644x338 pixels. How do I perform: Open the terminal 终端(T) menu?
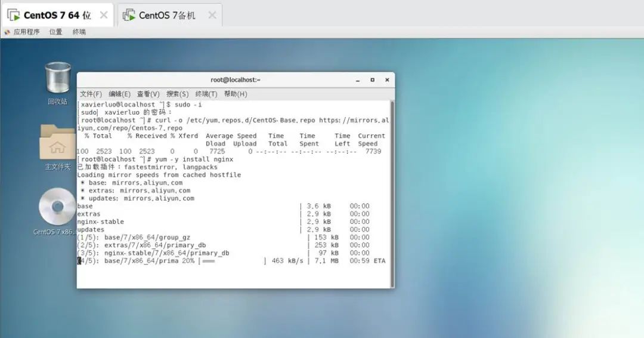click(206, 94)
